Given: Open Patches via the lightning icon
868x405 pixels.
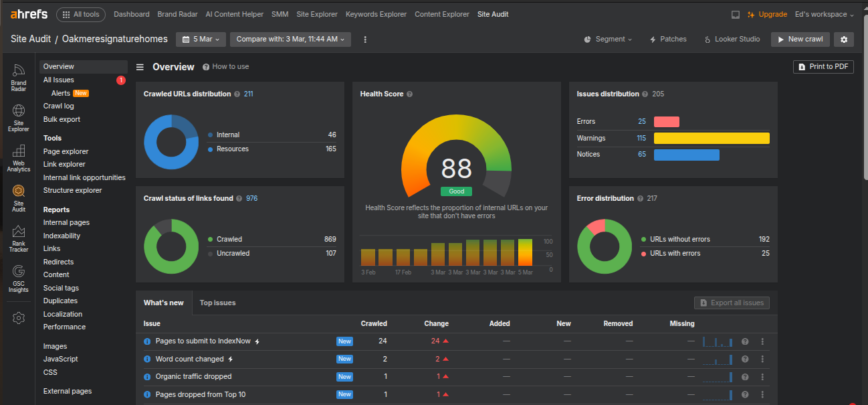Looking at the screenshot, I should tap(667, 39).
